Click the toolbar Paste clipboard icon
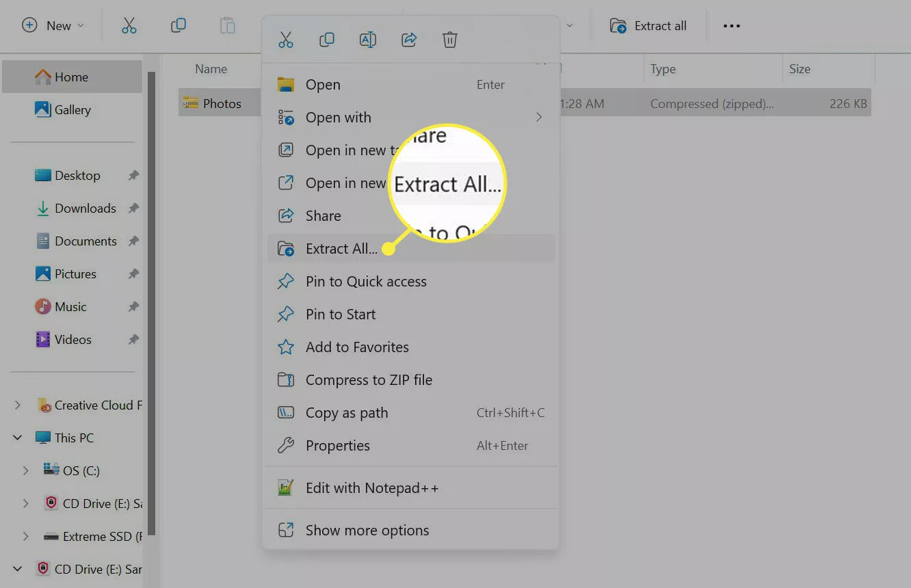 pos(228,26)
